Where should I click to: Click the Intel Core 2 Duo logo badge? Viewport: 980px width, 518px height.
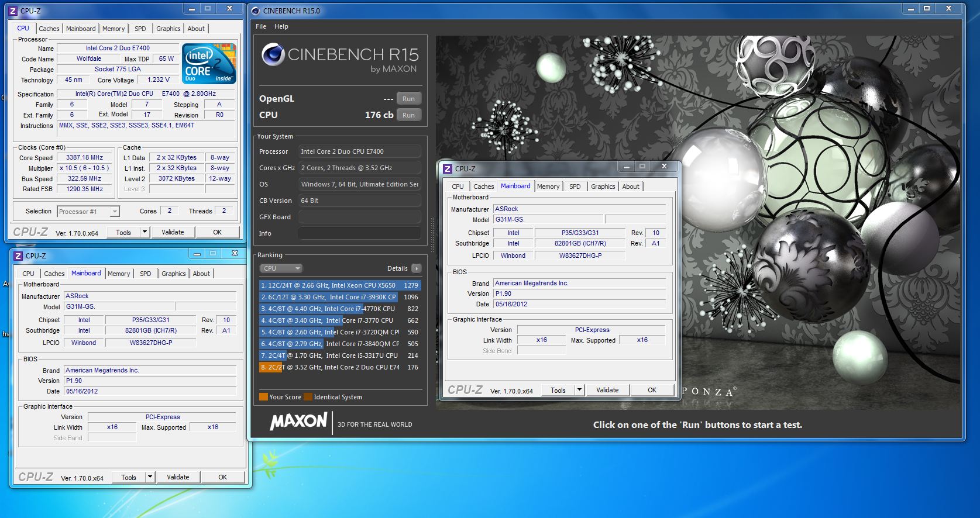tap(209, 63)
